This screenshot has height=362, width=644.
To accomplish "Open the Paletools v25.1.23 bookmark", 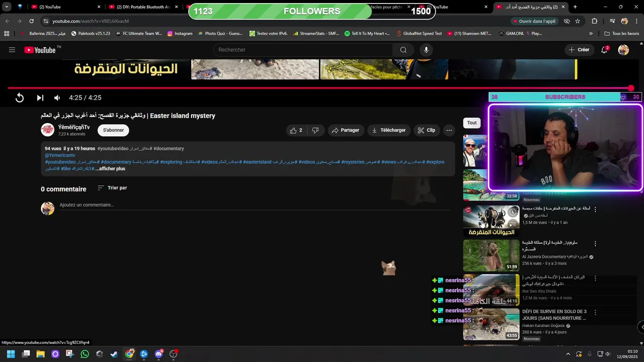I will [91, 34].
